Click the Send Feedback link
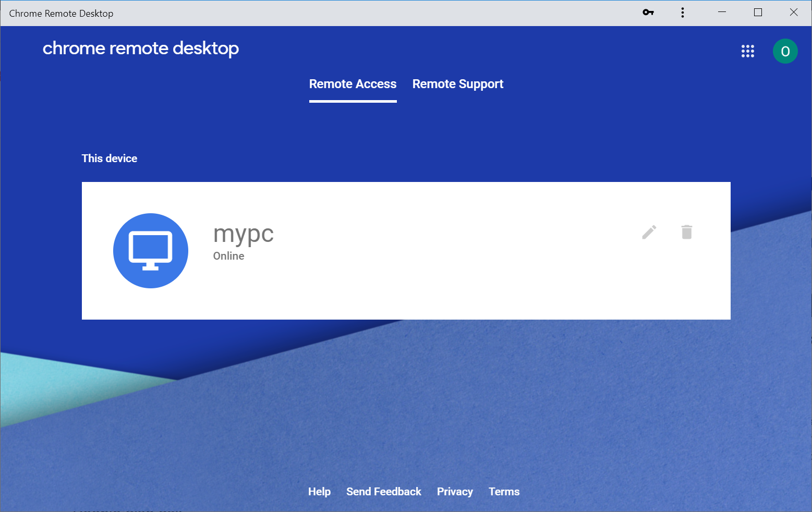This screenshot has height=512, width=812. (x=384, y=492)
